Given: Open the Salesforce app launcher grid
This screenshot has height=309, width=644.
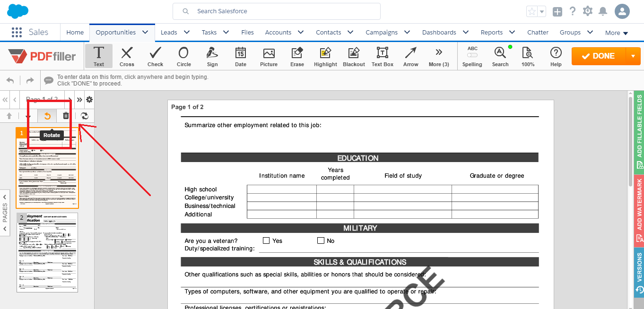Looking at the screenshot, I should (17, 32).
